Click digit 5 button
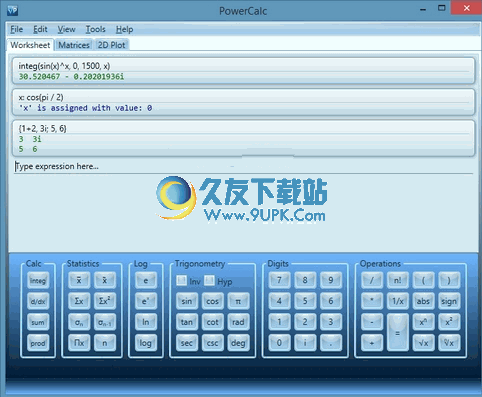Screen dimensions: 482x397 [x=305, y=301]
